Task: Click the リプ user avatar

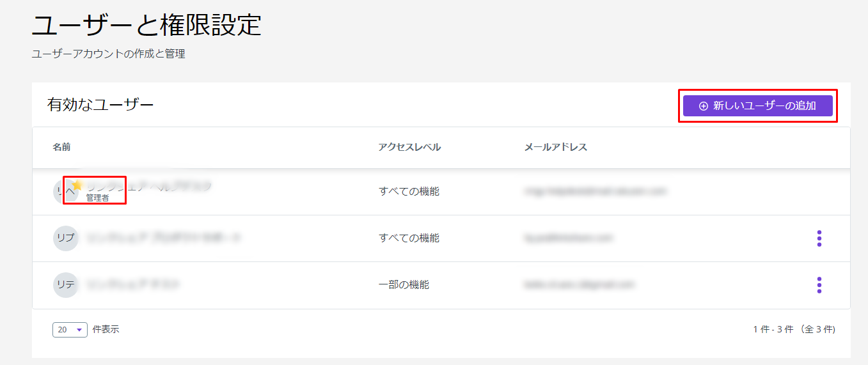Action: (65, 238)
